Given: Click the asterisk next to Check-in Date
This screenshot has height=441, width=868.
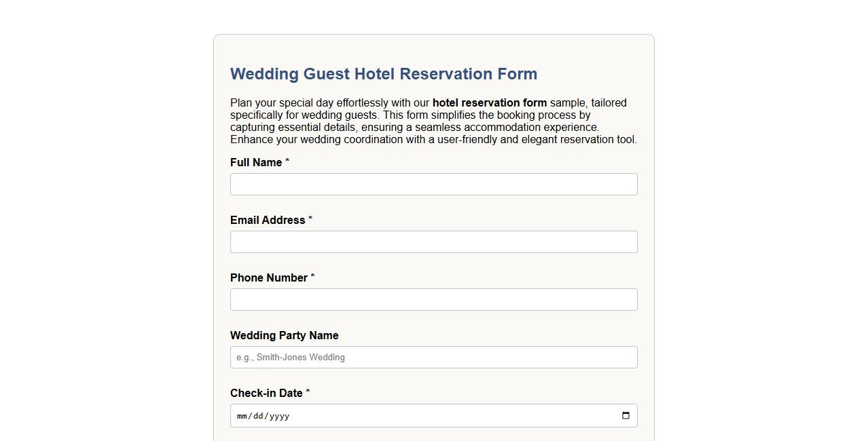Looking at the screenshot, I should click(308, 391).
